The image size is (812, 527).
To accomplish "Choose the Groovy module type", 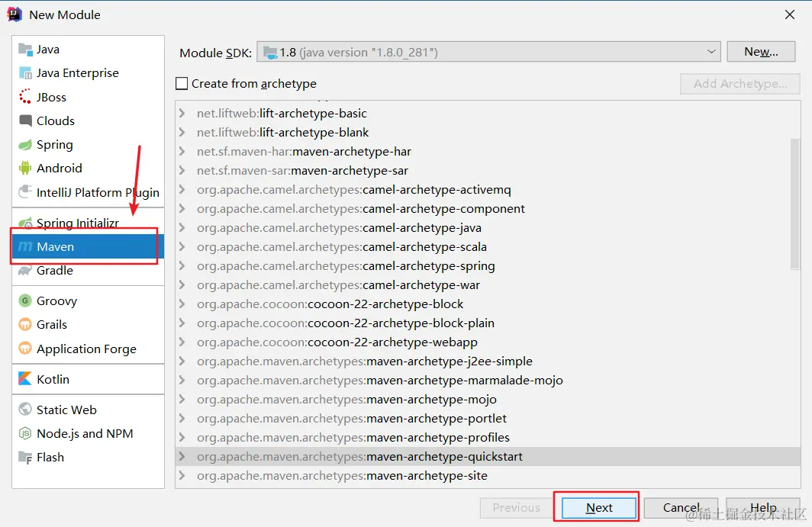I will pyautogui.click(x=88, y=300).
